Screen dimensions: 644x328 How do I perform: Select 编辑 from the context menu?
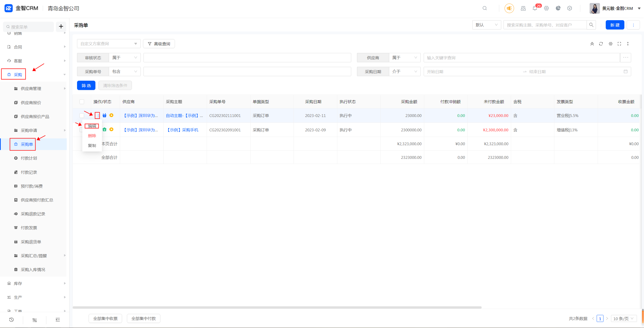coord(92,126)
